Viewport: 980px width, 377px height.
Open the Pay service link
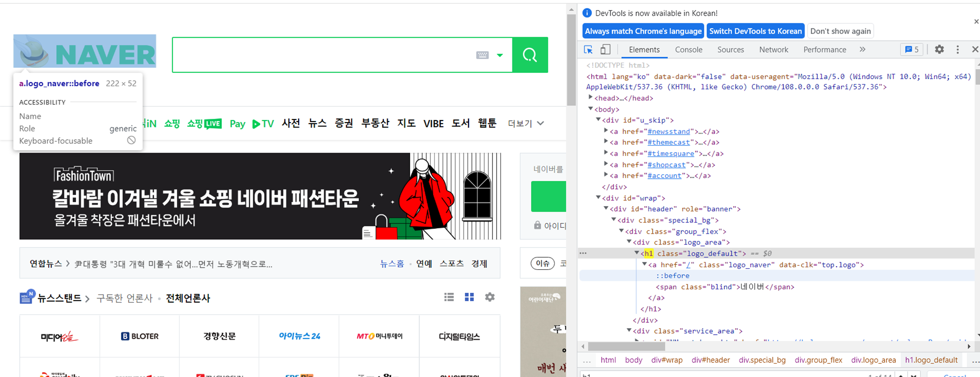237,124
